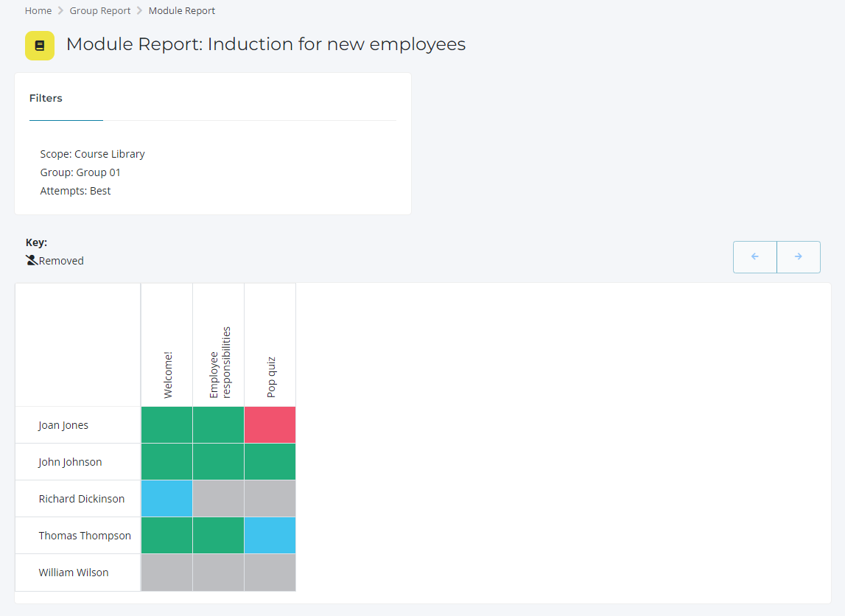Screen dimensions: 845x616
Task: Click the Module Report breadcrumb
Action: click(x=182, y=11)
